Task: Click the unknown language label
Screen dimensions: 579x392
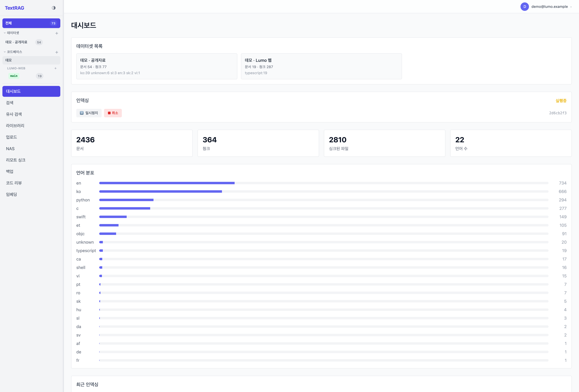Action: pyautogui.click(x=85, y=242)
